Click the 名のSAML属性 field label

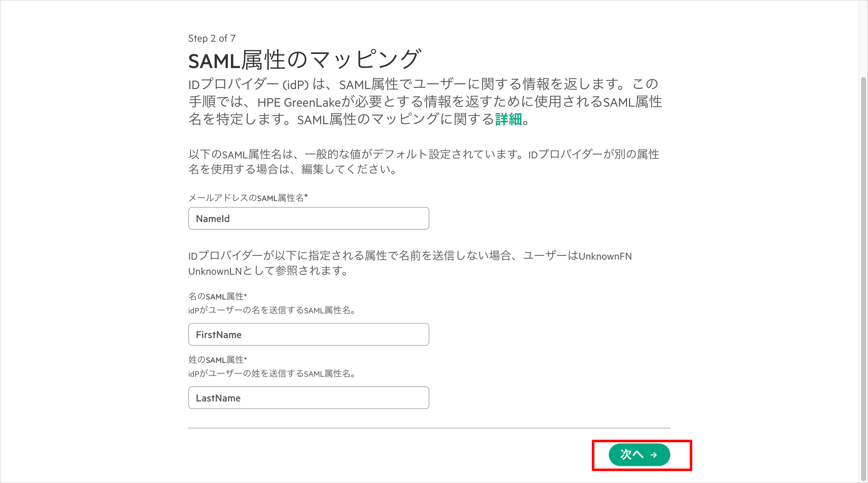(218, 296)
